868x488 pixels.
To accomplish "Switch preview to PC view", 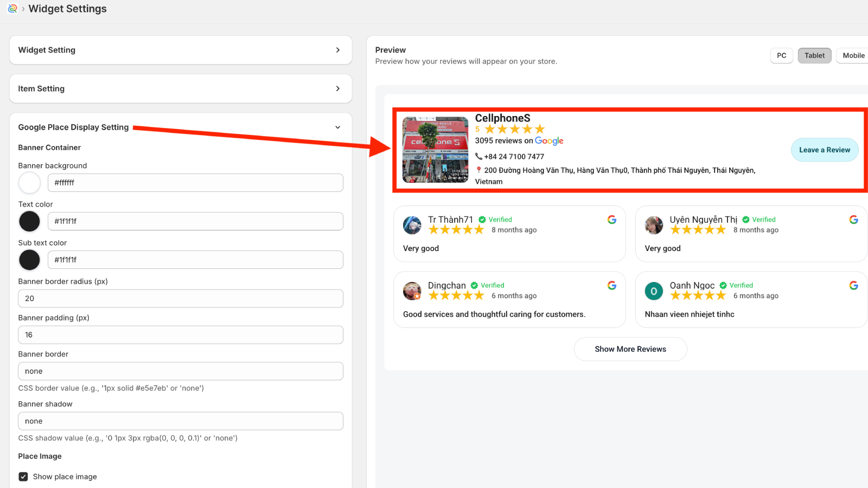I will coord(781,55).
